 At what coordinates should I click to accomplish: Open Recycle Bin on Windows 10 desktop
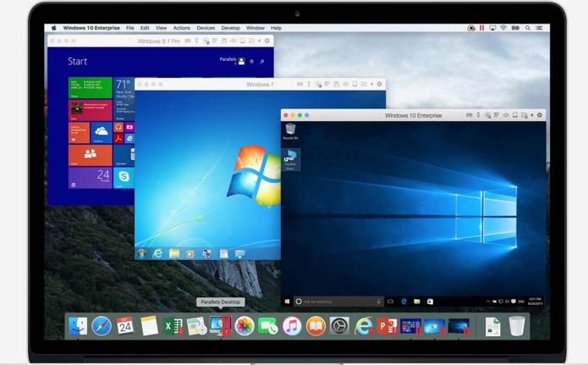click(x=290, y=131)
